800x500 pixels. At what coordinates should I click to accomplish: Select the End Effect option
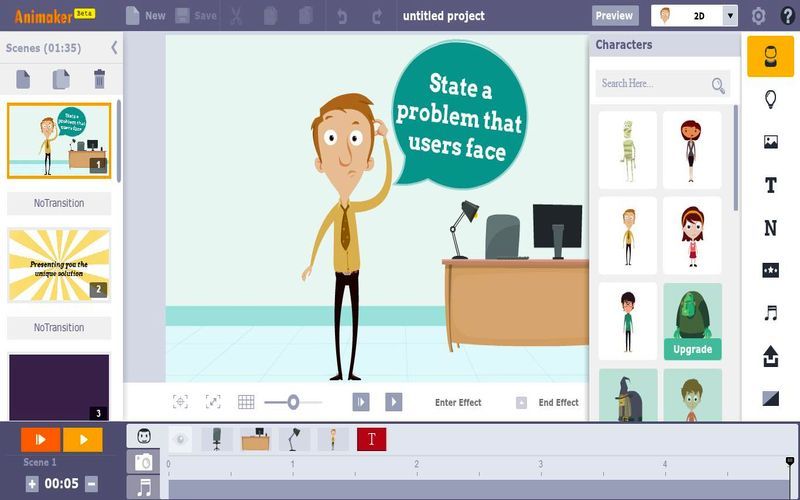tap(558, 403)
